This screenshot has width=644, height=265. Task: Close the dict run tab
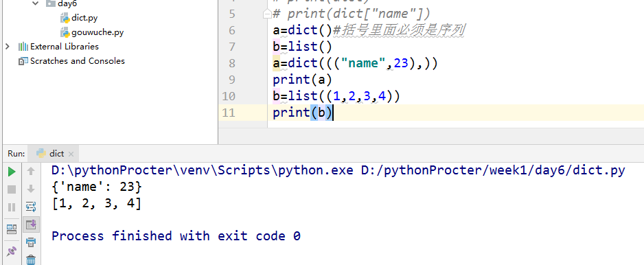pos(71,154)
